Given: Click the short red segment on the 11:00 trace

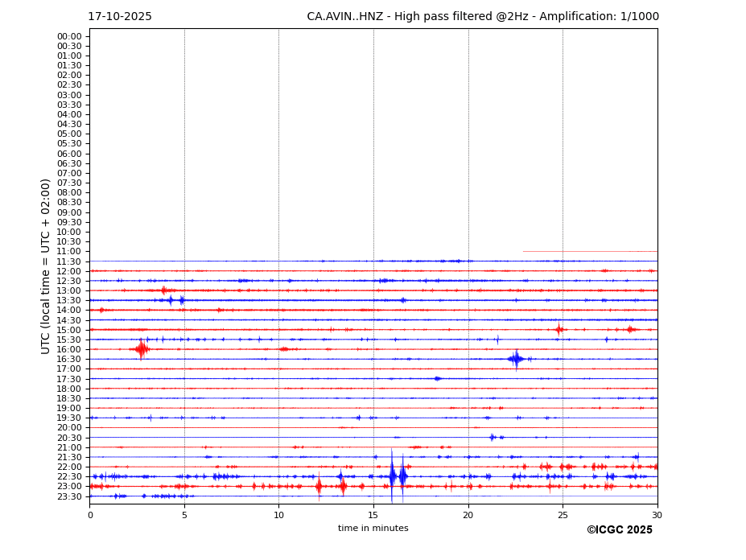Looking at the screenshot, I should point(589,251).
